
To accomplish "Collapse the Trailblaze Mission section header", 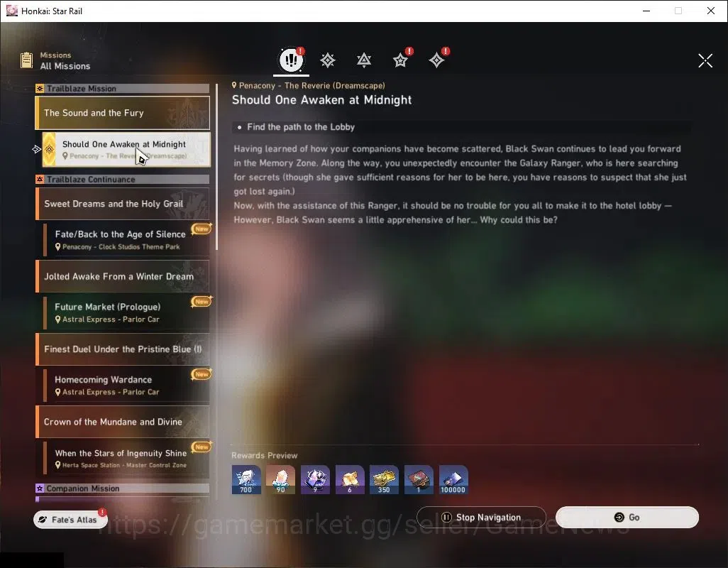I will pyautogui.click(x=123, y=88).
